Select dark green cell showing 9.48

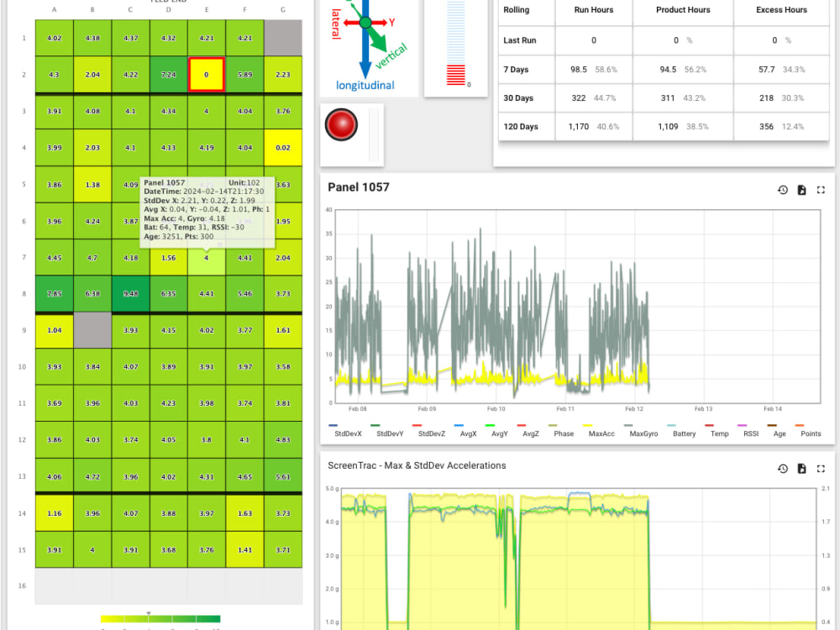coord(131,293)
